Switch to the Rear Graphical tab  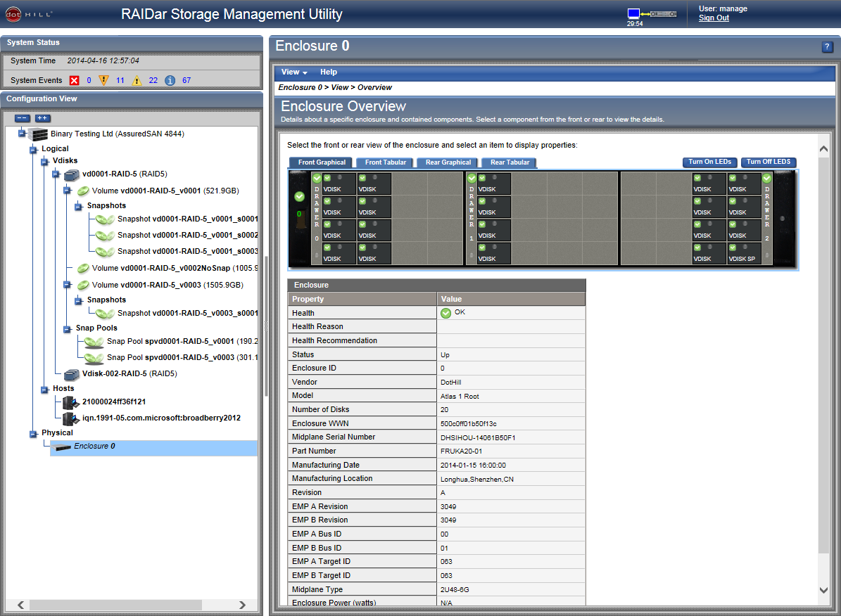click(448, 162)
